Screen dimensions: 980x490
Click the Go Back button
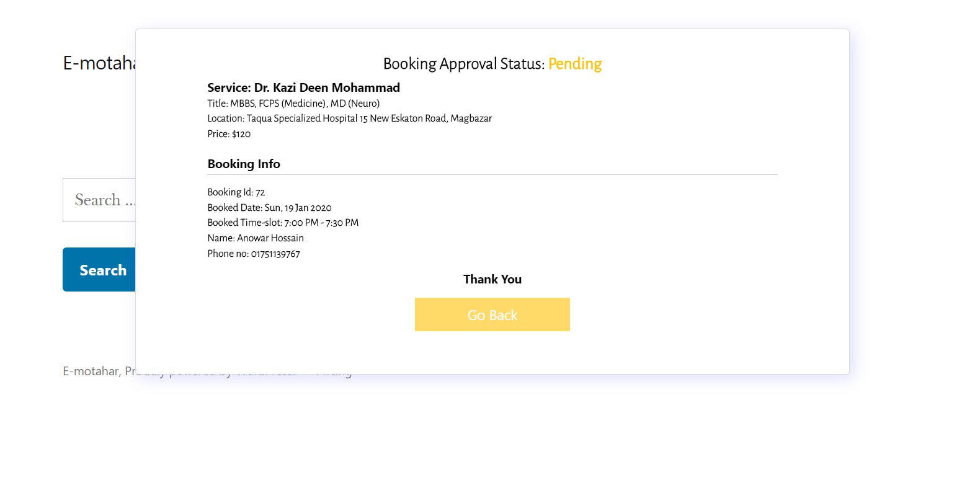[492, 314]
